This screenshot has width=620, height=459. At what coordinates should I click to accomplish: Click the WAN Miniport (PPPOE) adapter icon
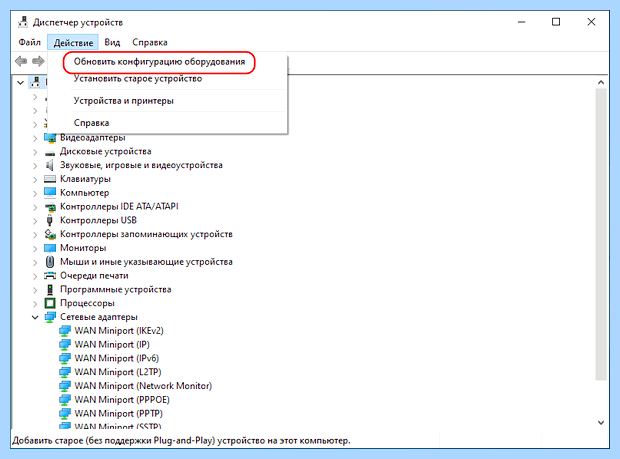(x=65, y=400)
